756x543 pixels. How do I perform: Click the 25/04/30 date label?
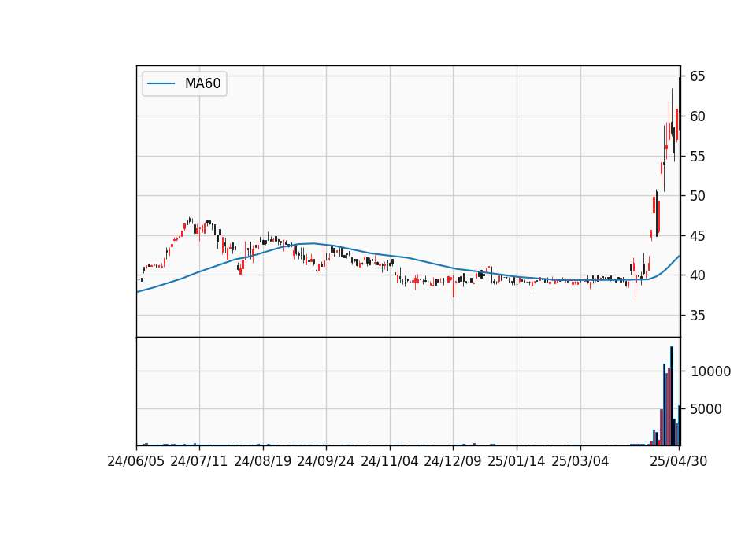pyautogui.click(x=678, y=461)
